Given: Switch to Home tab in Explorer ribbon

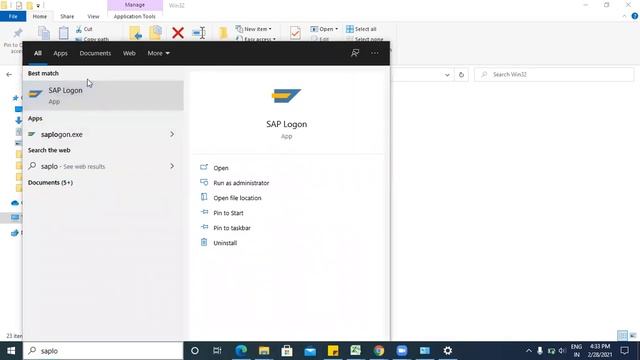Looking at the screenshot, I should (x=40, y=16).
